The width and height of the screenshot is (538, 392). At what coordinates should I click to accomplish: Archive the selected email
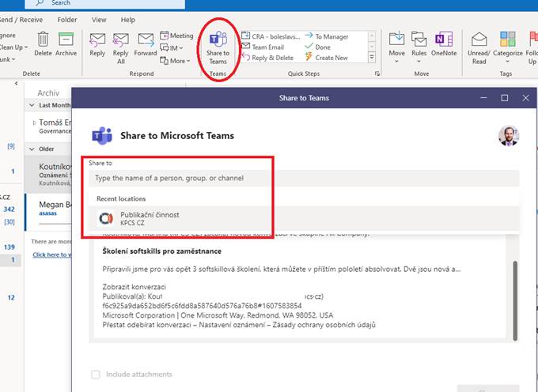(66, 43)
